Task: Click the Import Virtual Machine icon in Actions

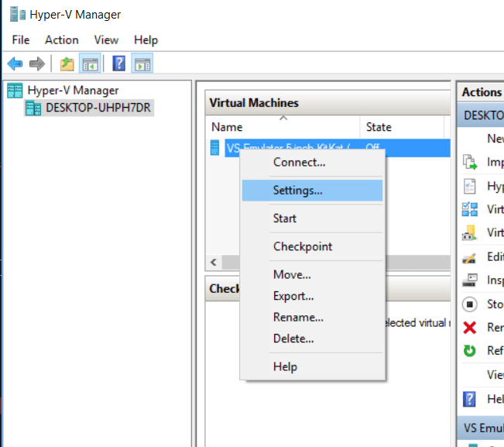Action: point(470,162)
